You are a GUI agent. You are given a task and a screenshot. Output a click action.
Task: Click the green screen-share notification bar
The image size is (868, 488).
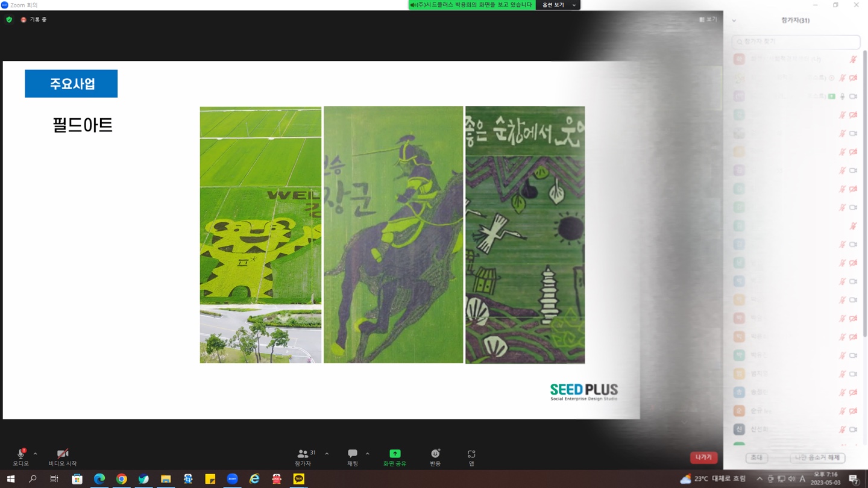pos(472,5)
